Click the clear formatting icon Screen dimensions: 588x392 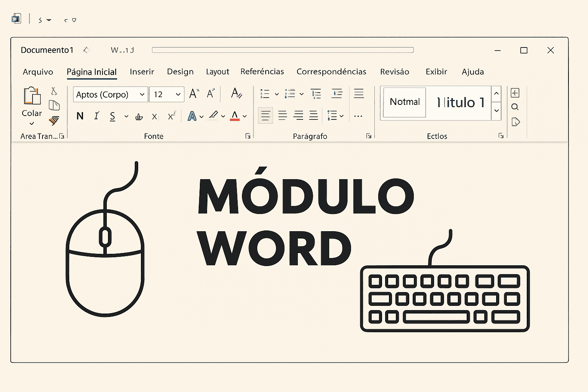tap(237, 93)
